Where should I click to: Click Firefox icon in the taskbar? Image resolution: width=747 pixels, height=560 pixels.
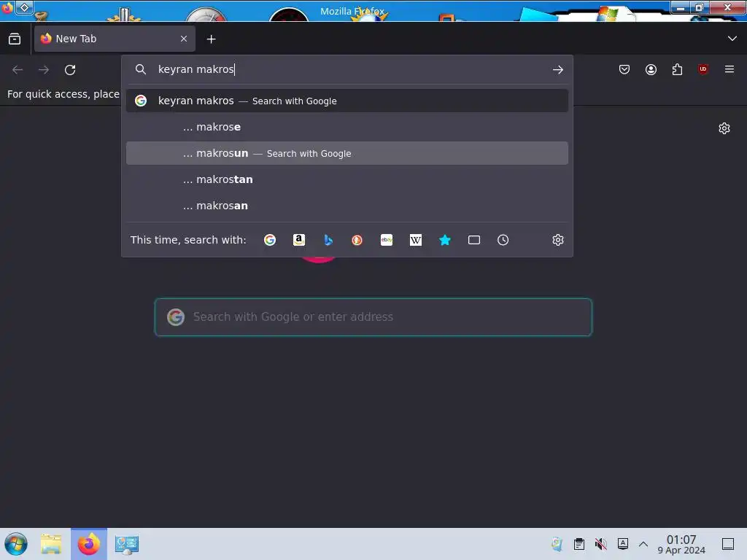coord(89,544)
